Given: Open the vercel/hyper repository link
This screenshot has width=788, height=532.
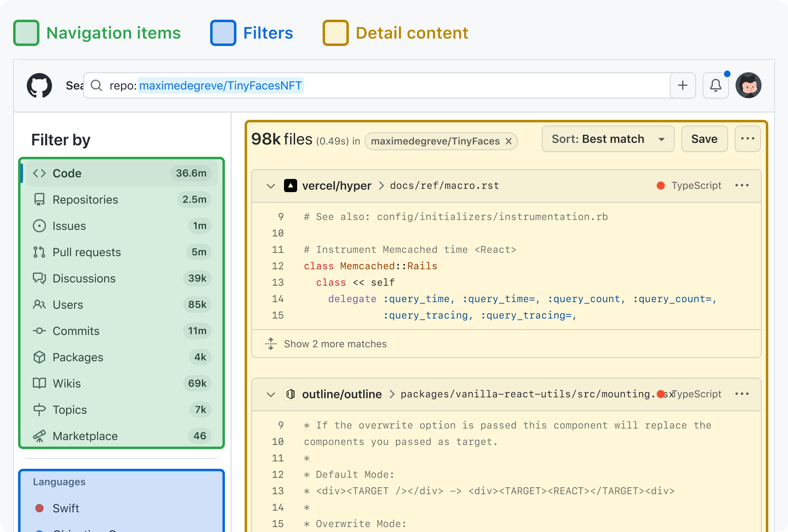Looking at the screenshot, I should (x=337, y=186).
